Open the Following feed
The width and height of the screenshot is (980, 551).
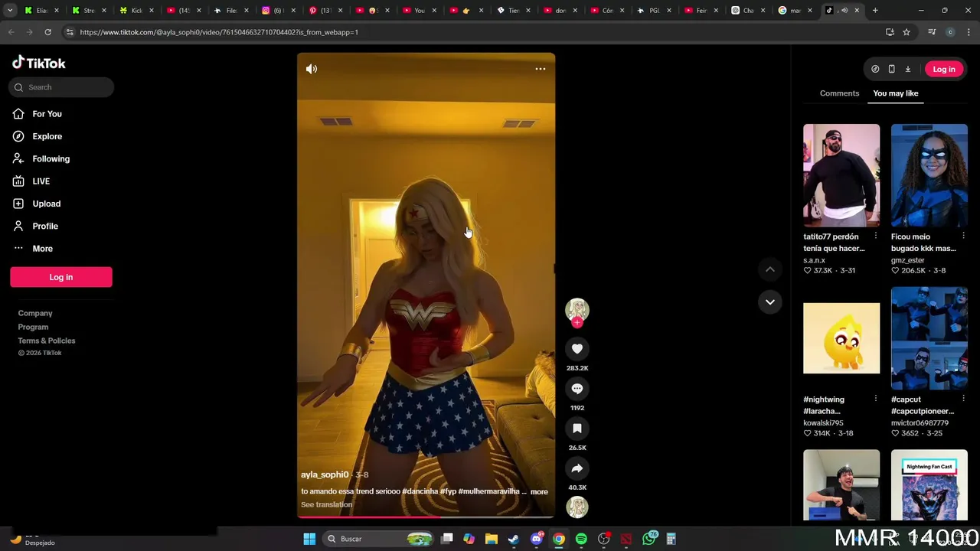click(x=51, y=158)
